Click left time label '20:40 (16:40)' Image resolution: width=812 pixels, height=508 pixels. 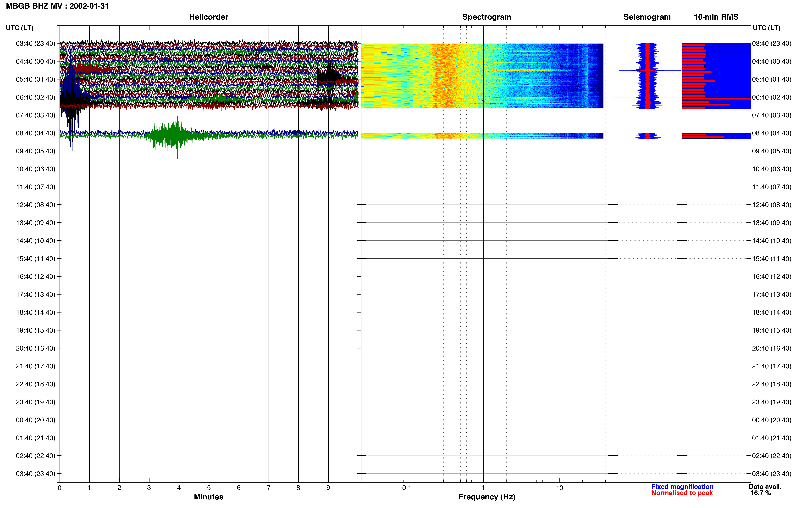pos(36,348)
